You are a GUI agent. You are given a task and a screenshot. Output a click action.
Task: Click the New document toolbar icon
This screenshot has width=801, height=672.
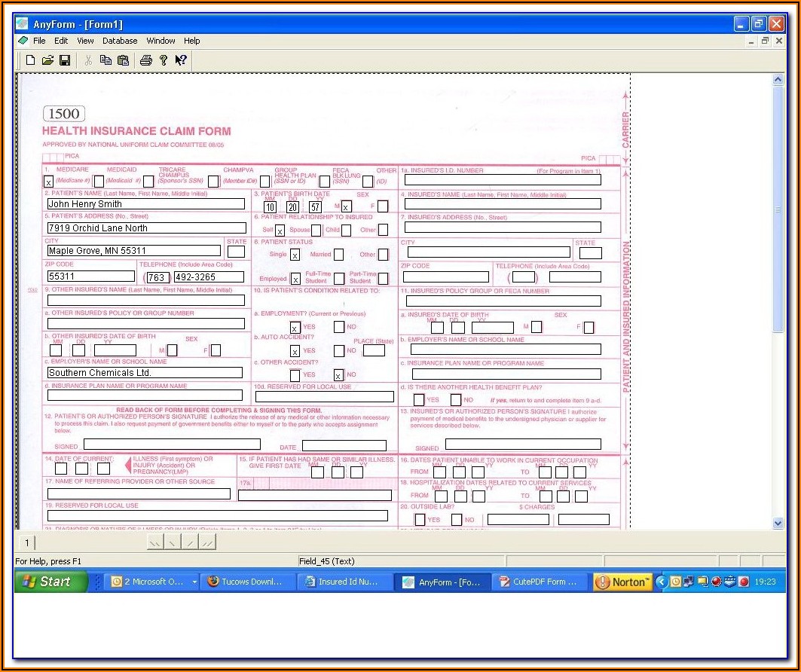coord(30,60)
